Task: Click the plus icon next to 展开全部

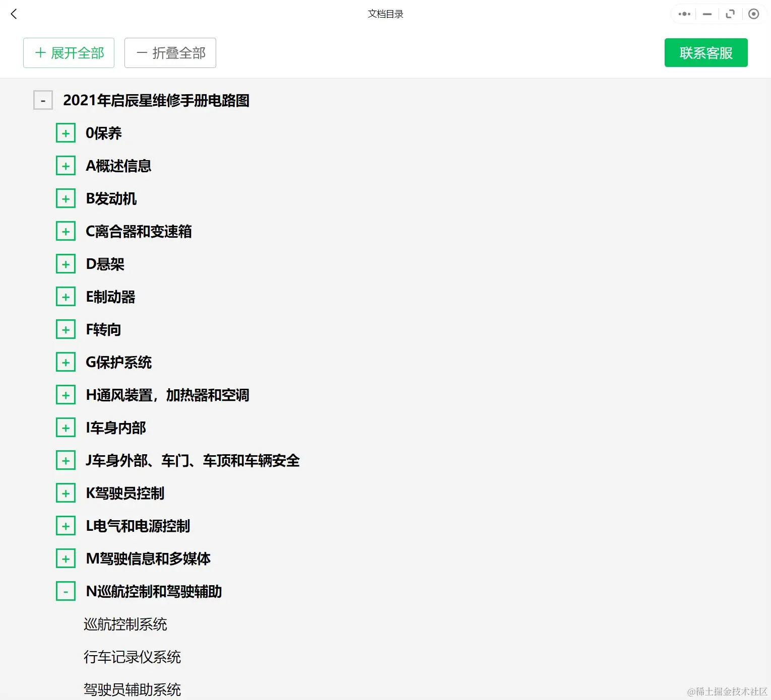Action: [x=40, y=52]
